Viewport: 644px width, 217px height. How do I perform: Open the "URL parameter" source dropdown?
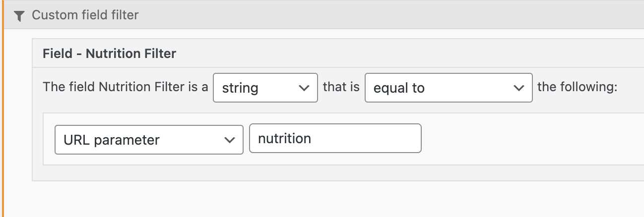[148, 140]
